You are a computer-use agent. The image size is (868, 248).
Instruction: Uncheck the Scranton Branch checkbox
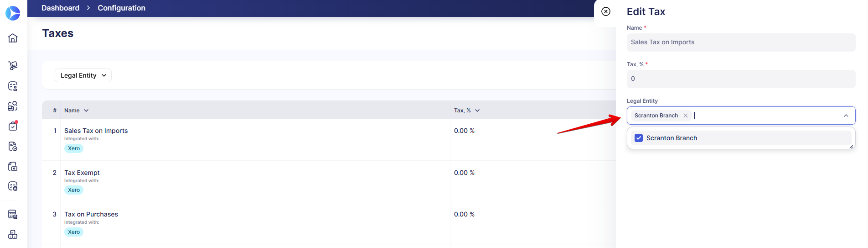[639, 138]
